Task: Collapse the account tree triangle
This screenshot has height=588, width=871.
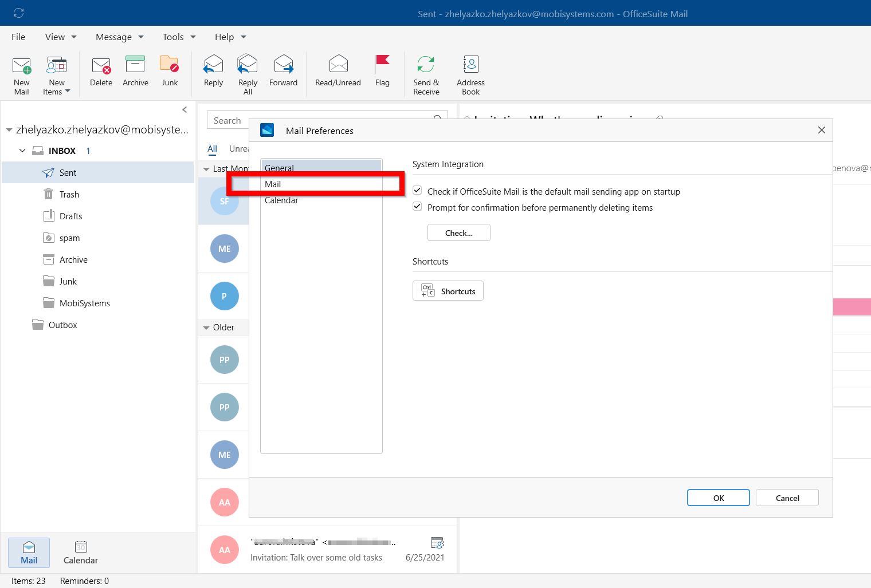Action: point(9,130)
